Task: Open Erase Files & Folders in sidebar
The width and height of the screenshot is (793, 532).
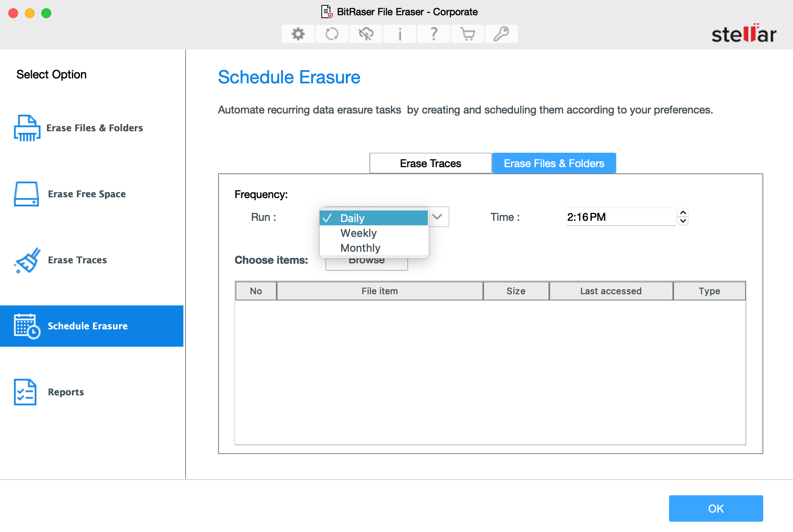Action: (x=92, y=128)
